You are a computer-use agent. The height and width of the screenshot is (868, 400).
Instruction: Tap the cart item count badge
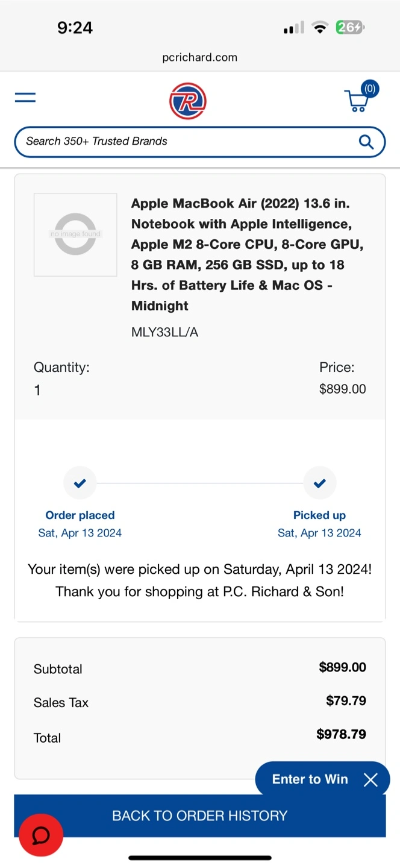point(370,89)
